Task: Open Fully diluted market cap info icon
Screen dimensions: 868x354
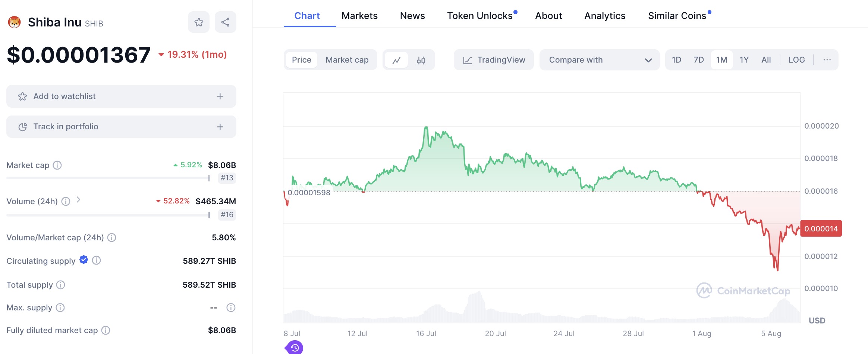Action: point(106,330)
